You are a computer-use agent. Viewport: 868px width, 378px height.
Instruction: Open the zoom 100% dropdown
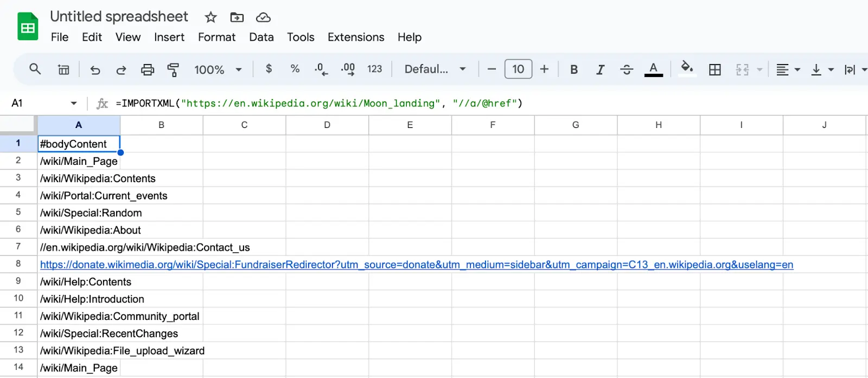pyautogui.click(x=218, y=69)
